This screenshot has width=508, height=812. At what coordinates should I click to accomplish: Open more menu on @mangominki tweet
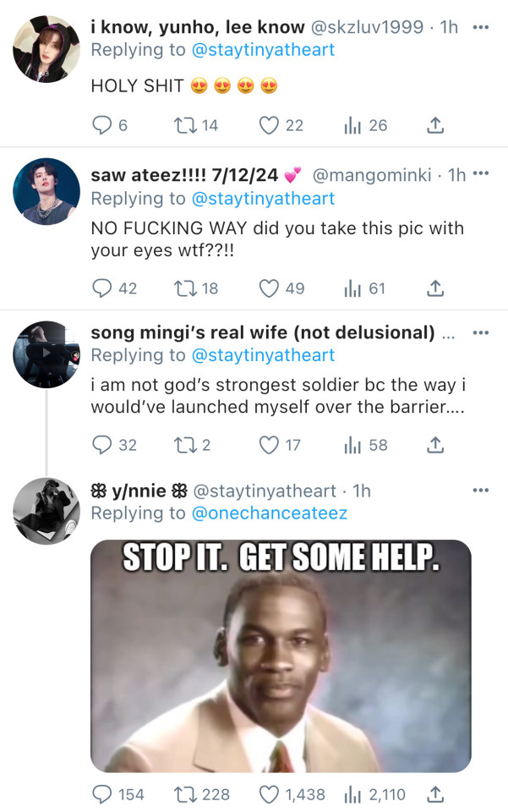pyautogui.click(x=481, y=174)
